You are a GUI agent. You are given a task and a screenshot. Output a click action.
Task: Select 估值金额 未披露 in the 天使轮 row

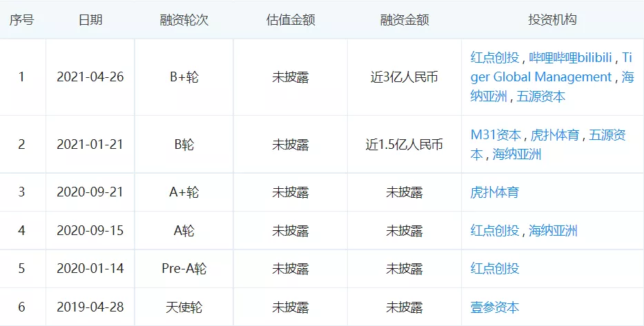coord(291,307)
